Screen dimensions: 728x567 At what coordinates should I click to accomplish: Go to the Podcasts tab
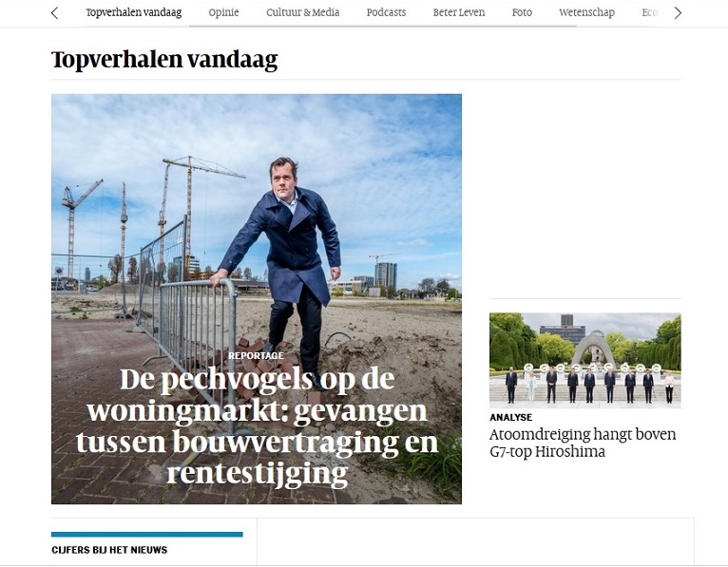(x=386, y=12)
